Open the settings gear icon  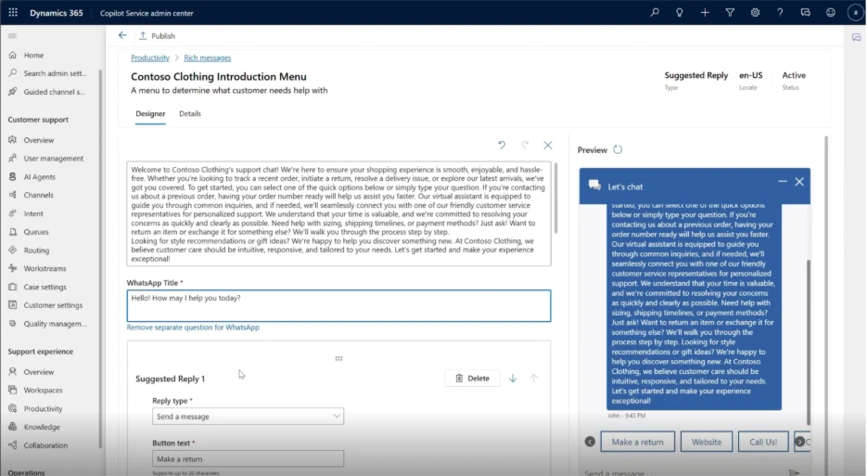tap(755, 12)
